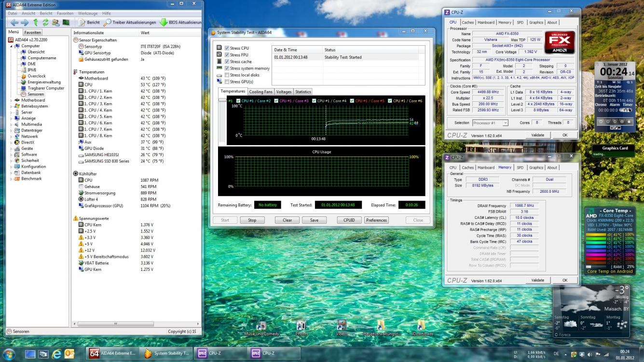
Task: Open Preferences in the Stability Test
Action: coord(376,220)
